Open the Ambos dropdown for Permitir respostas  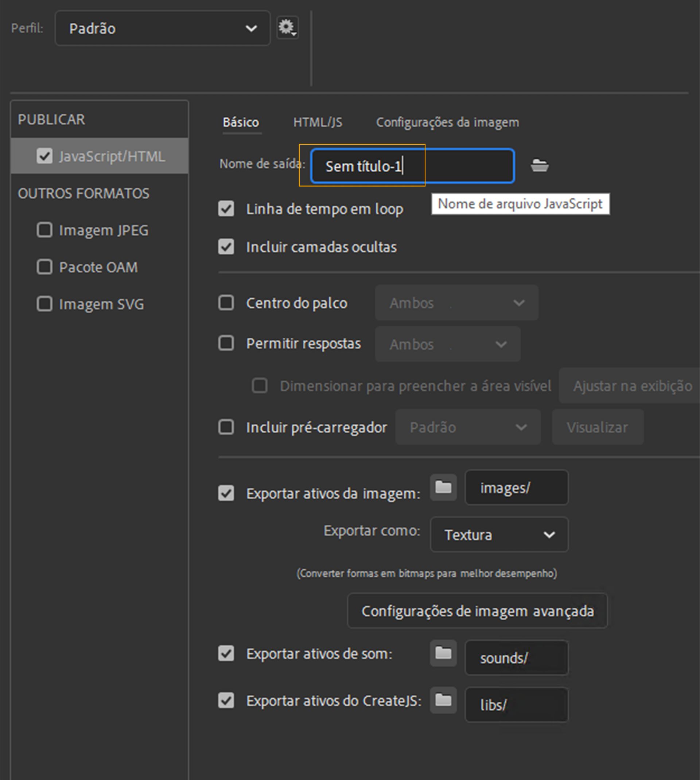(447, 344)
